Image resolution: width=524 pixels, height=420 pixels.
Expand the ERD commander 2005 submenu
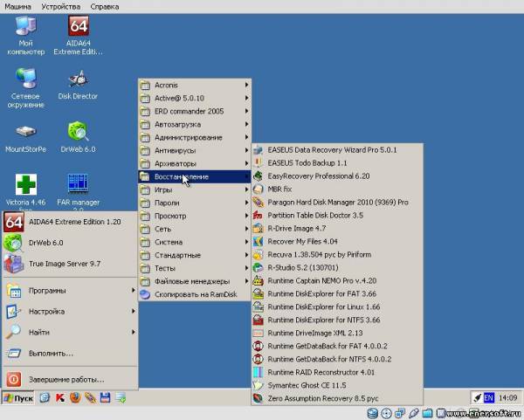point(195,111)
